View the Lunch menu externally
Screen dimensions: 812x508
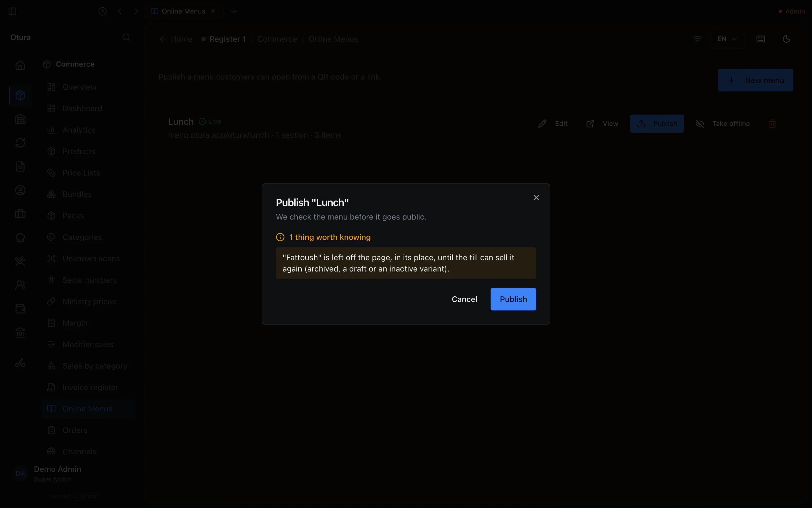point(602,124)
